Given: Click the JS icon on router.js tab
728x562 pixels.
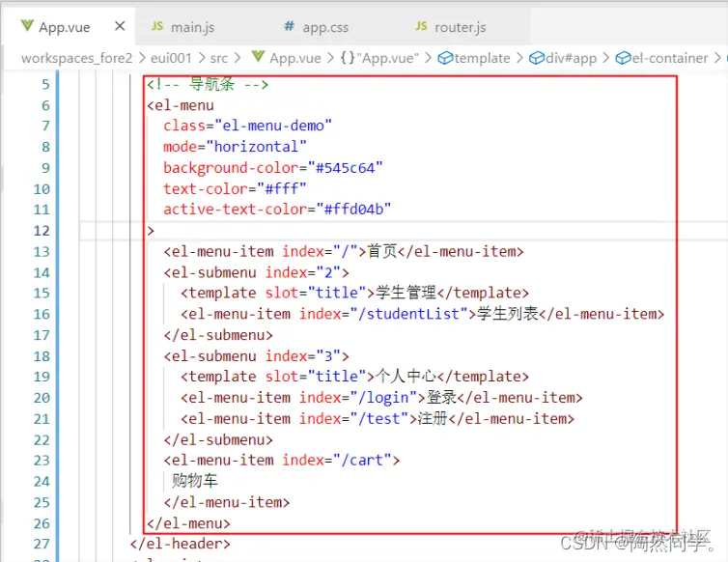Looking at the screenshot, I should (x=421, y=26).
